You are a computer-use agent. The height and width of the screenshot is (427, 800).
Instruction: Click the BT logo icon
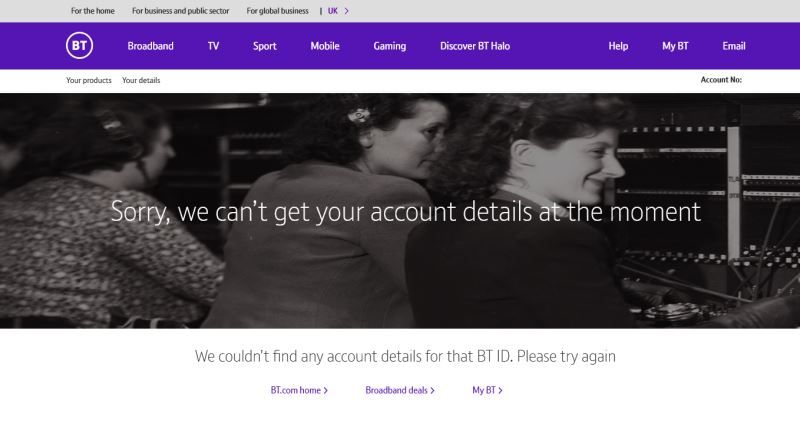coord(80,46)
